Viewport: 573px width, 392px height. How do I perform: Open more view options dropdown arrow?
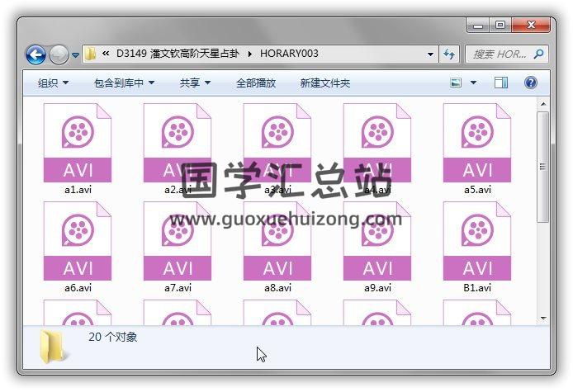pyautogui.click(x=473, y=83)
